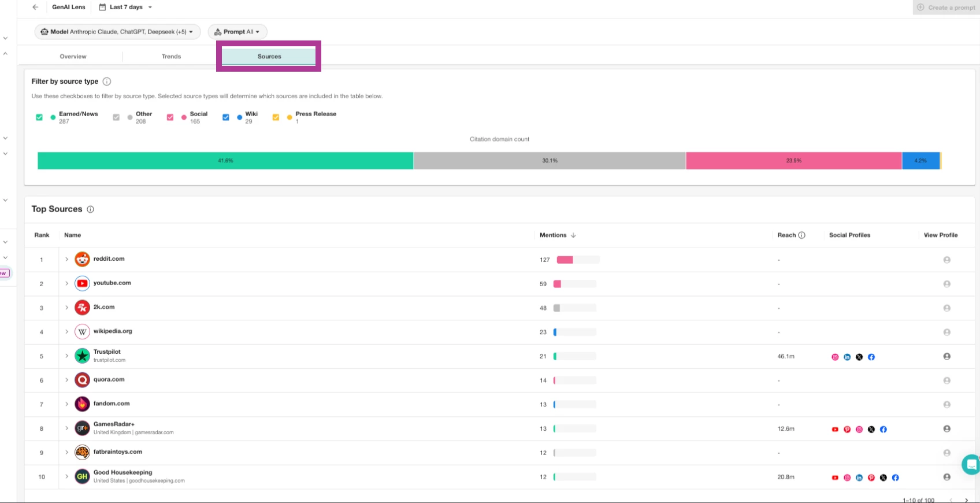
Task: Open Good Housekeeping LinkedIn profile icon
Action: pyautogui.click(x=859, y=478)
